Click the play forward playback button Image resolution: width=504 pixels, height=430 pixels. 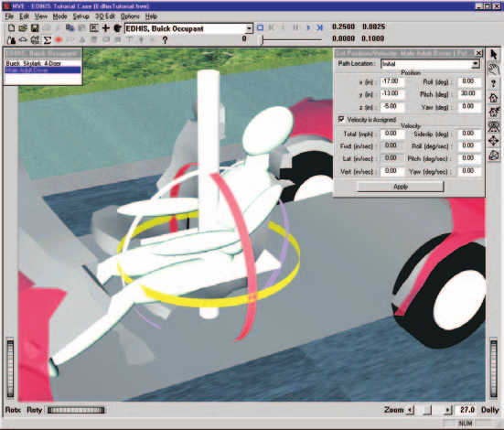click(308, 28)
